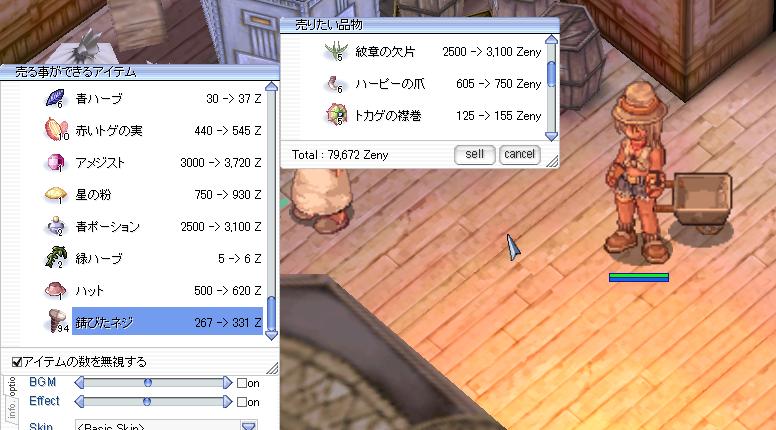This screenshot has width=776, height=430.
Task: Click the cancel button
Action: [x=519, y=154]
